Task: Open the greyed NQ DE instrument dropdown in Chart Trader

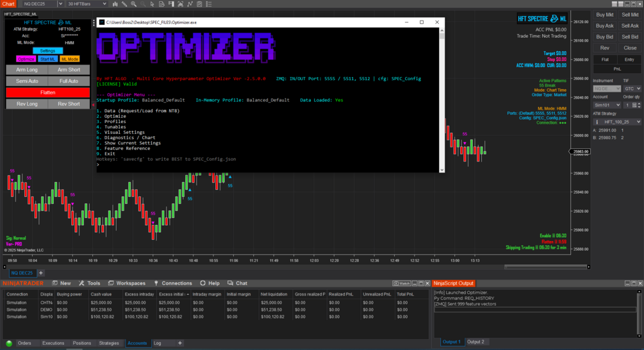Action: pos(607,88)
